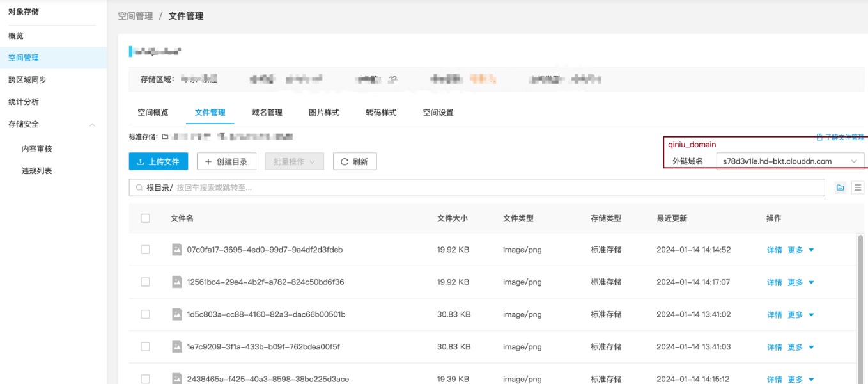Viewport: 868px width, 384px height.
Task: Switch to the 域名管理 tab
Action: pos(267,113)
